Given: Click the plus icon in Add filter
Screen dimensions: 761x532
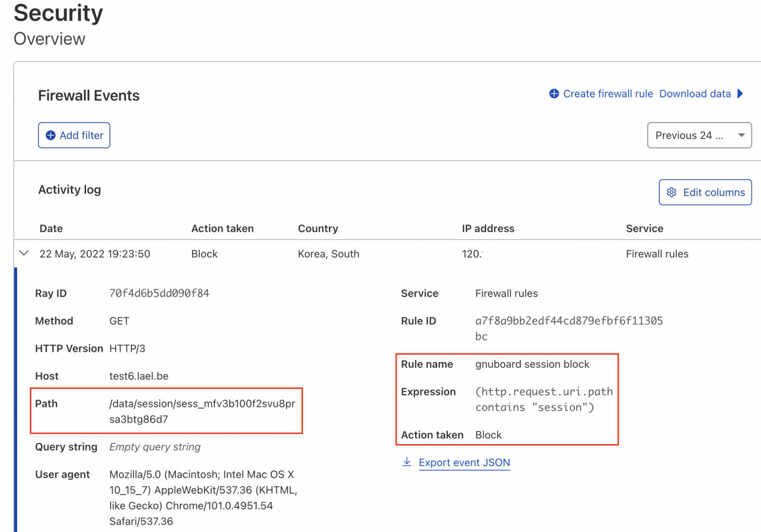Looking at the screenshot, I should pos(50,135).
